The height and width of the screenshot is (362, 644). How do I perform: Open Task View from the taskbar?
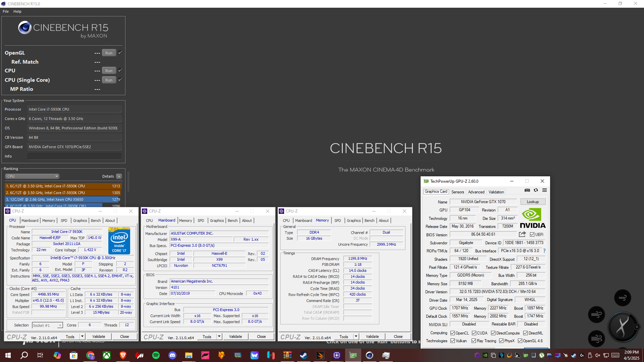(x=40, y=355)
